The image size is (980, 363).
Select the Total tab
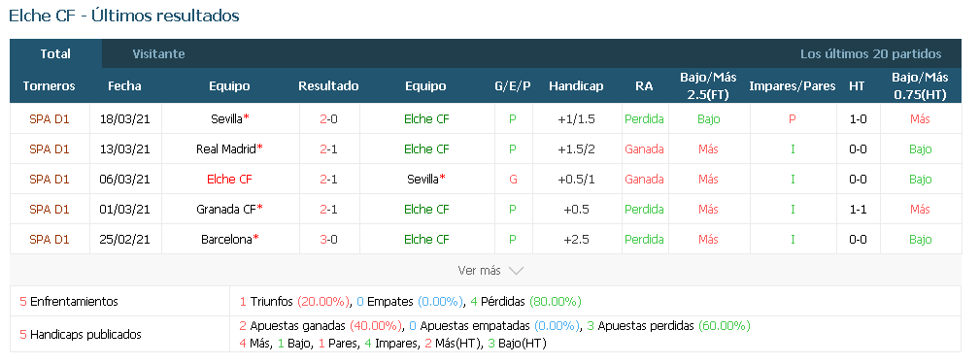(x=55, y=53)
